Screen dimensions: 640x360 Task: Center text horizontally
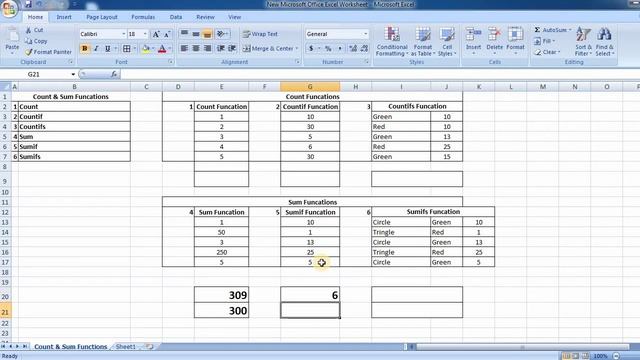click(196, 48)
